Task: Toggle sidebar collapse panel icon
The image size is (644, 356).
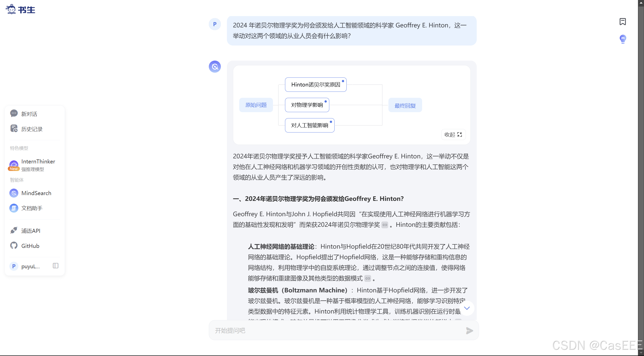Action: pyautogui.click(x=56, y=266)
